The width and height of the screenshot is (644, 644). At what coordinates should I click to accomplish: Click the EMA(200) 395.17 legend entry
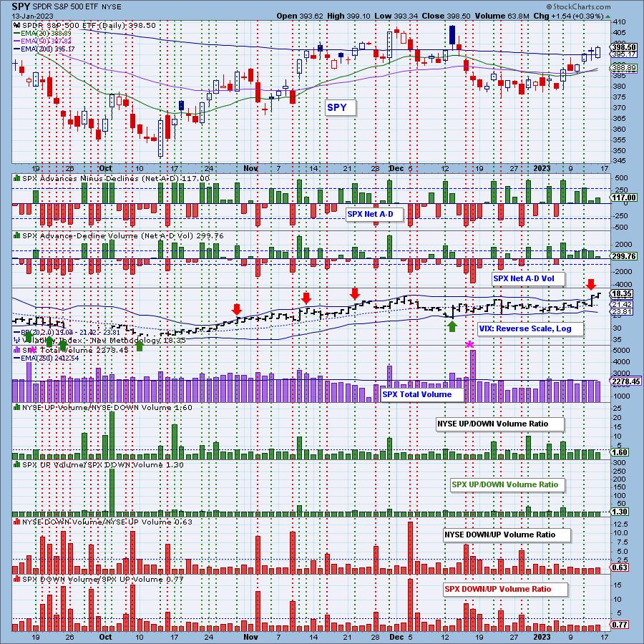point(44,49)
